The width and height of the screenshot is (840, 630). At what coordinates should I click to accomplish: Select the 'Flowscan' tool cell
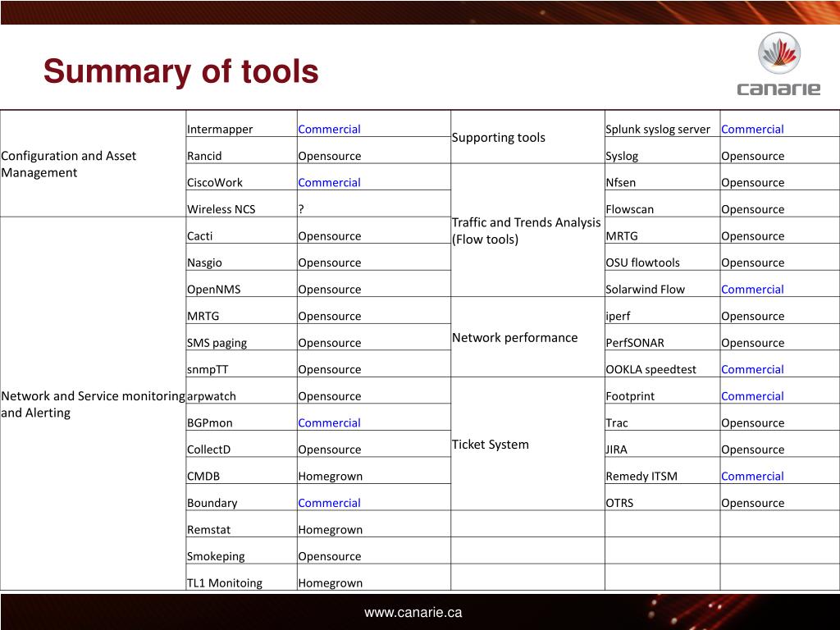[x=662, y=203]
